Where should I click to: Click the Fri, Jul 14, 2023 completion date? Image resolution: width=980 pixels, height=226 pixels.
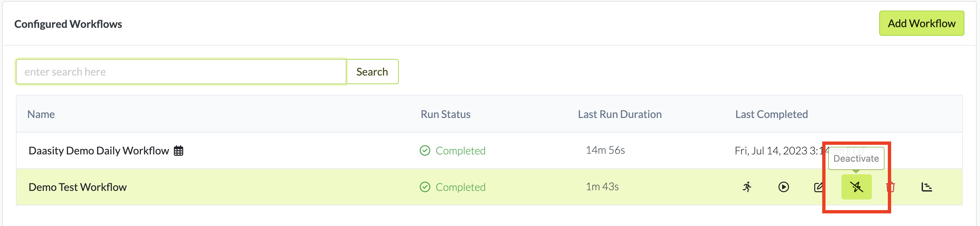point(776,151)
